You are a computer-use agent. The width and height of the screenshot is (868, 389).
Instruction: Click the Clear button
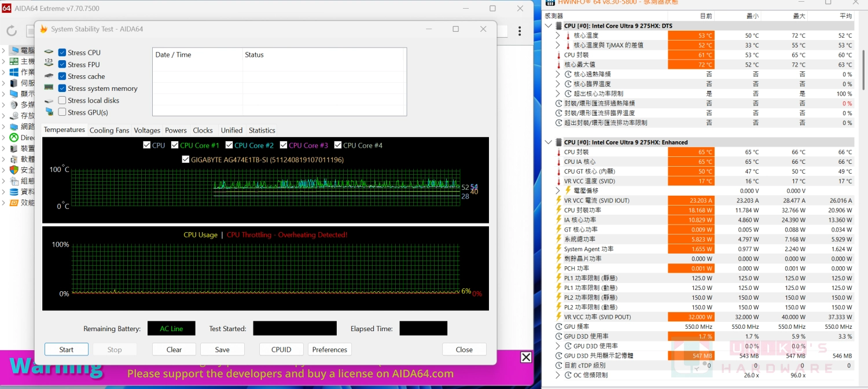click(x=174, y=350)
